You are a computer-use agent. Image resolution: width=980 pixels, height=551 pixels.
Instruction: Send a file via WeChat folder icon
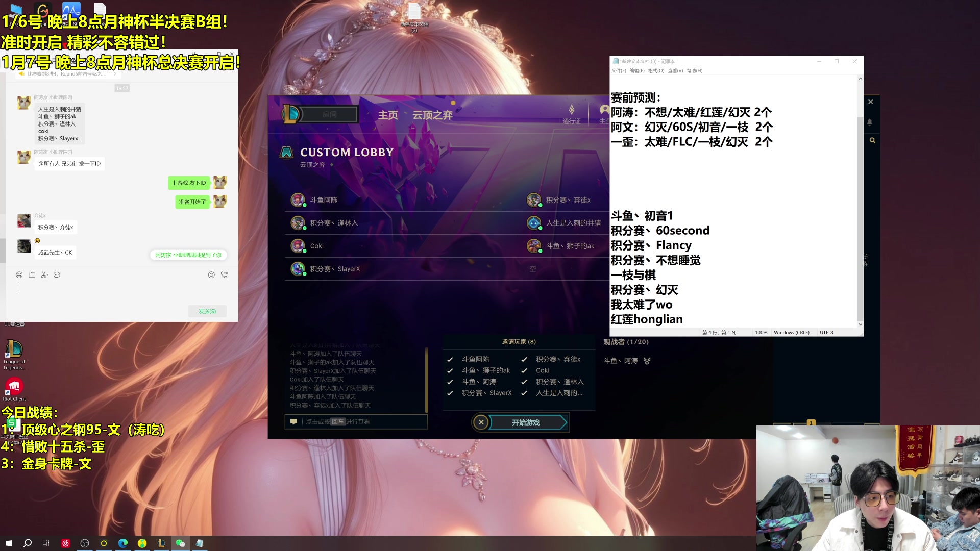tap(32, 275)
